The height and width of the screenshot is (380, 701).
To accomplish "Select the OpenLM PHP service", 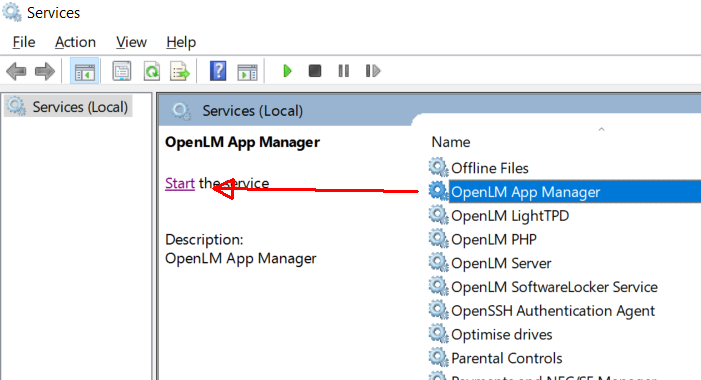I will pyautogui.click(x=494, y=239).
